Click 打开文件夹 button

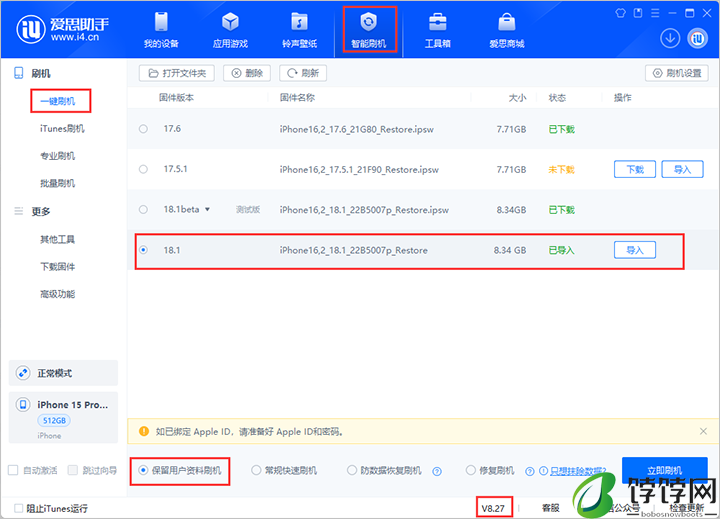[x=177, y=73]
